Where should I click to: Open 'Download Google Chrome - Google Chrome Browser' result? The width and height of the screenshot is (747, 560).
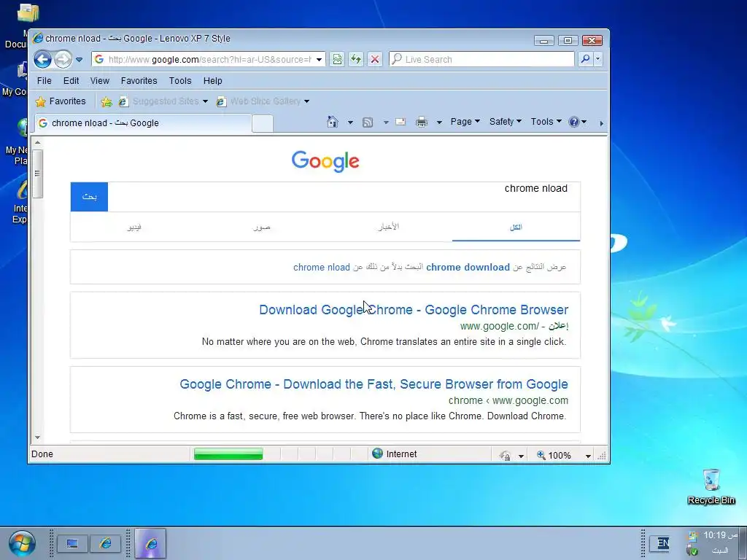click(414, 310)
